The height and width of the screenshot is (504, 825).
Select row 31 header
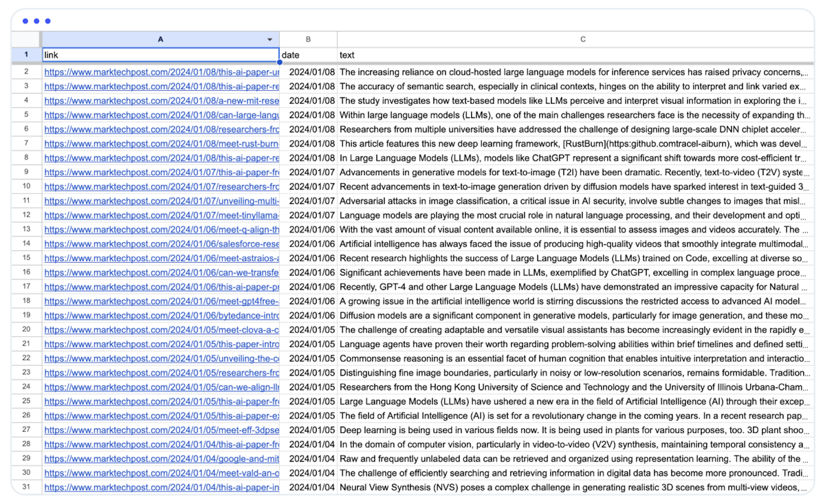(x=26, y=487)
